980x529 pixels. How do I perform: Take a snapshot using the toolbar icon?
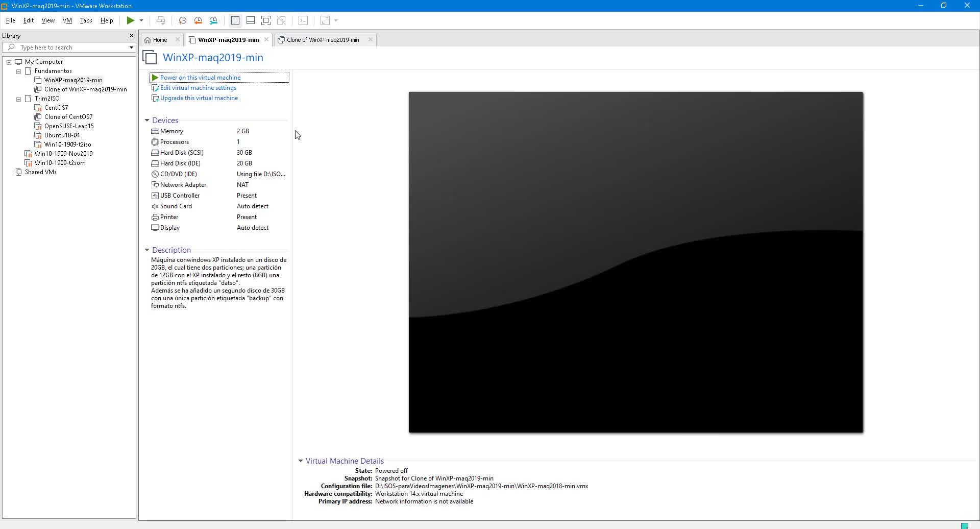pyautogui.click(x=182, y=20)
